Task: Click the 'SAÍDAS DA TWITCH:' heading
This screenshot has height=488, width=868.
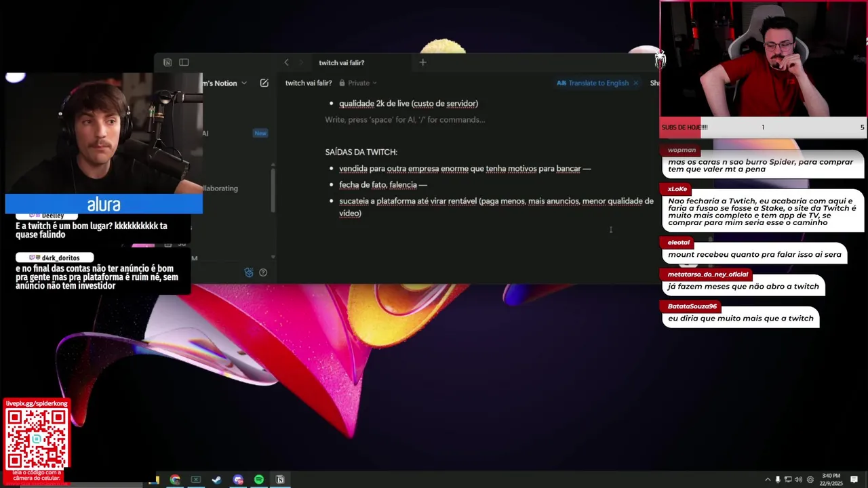Action: tap(361, 152)
